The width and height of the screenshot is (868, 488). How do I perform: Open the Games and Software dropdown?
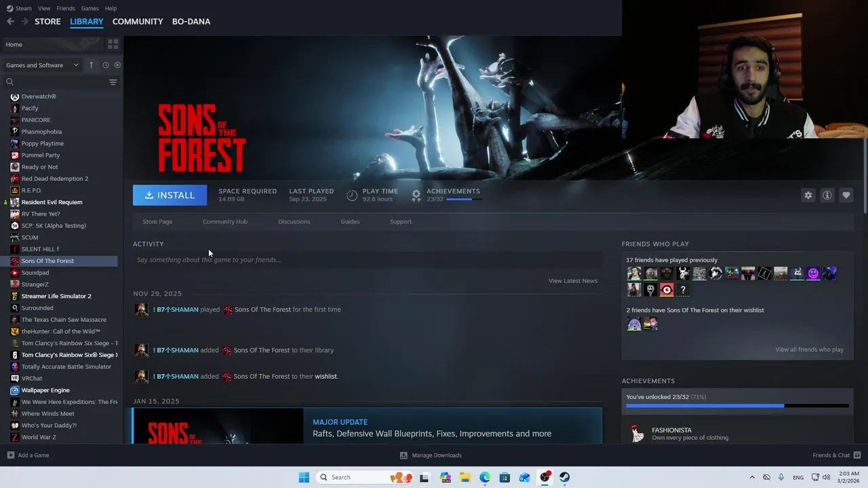tap(42, 65)
